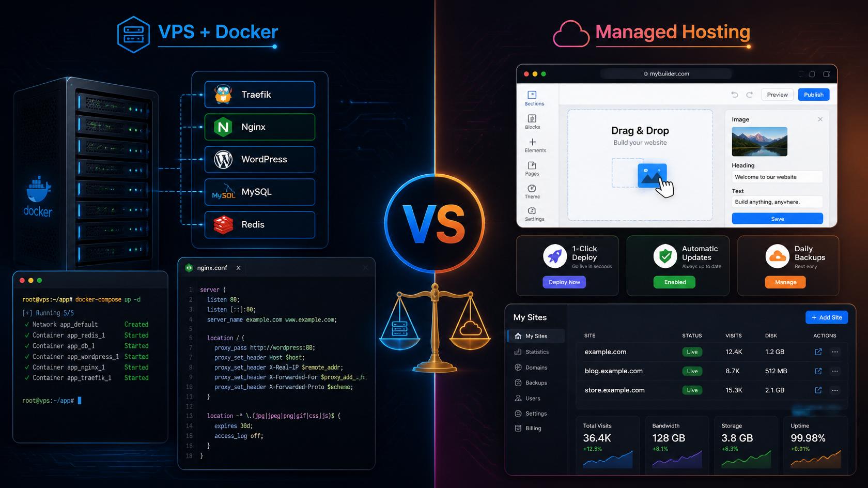Click the cloud icon beside Managed Hosting

(571, 34)
